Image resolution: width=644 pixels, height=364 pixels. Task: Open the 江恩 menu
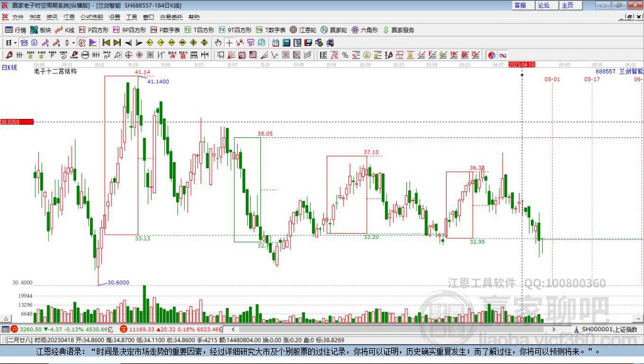tap(69, 17)
